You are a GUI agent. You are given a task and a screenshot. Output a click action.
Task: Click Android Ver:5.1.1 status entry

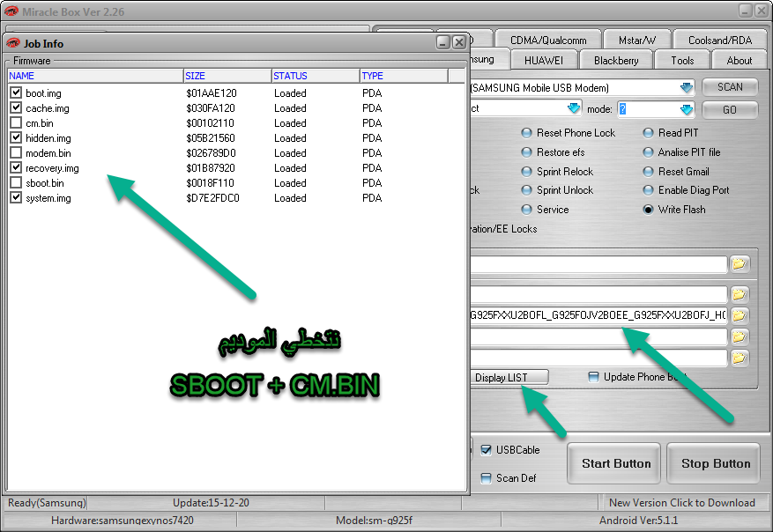click(x=638, y=521)
